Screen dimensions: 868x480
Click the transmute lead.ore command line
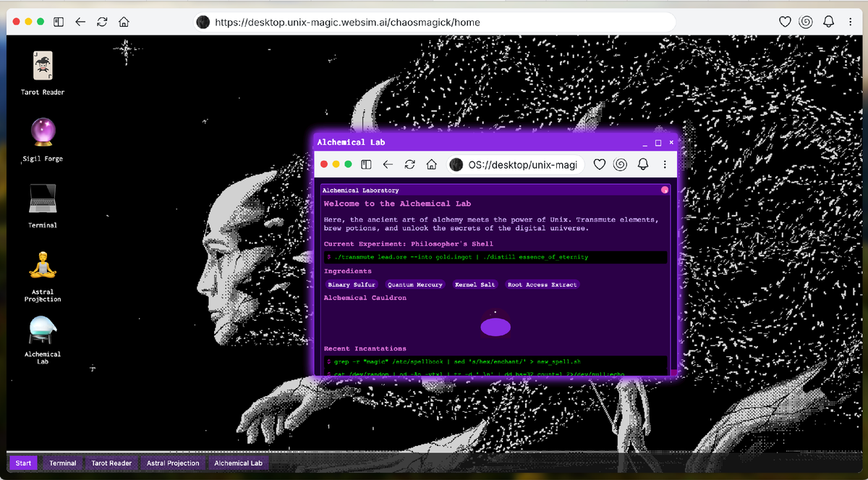click(x=495, y=257)
